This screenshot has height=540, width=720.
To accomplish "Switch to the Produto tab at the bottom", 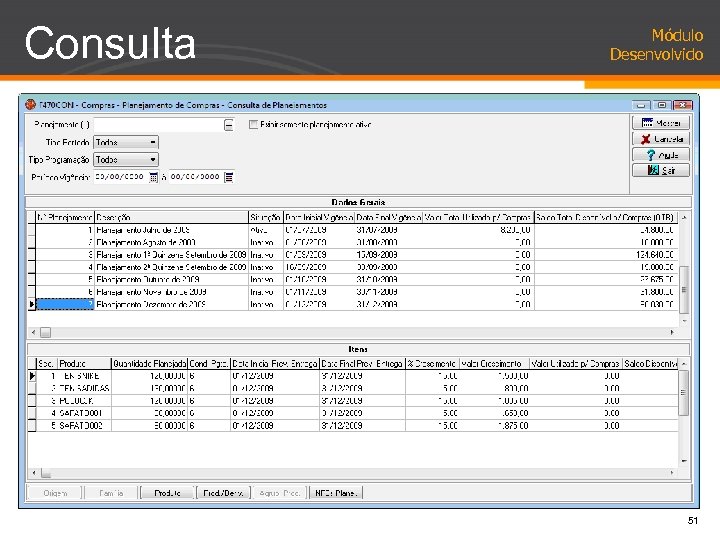I will 168,493.
